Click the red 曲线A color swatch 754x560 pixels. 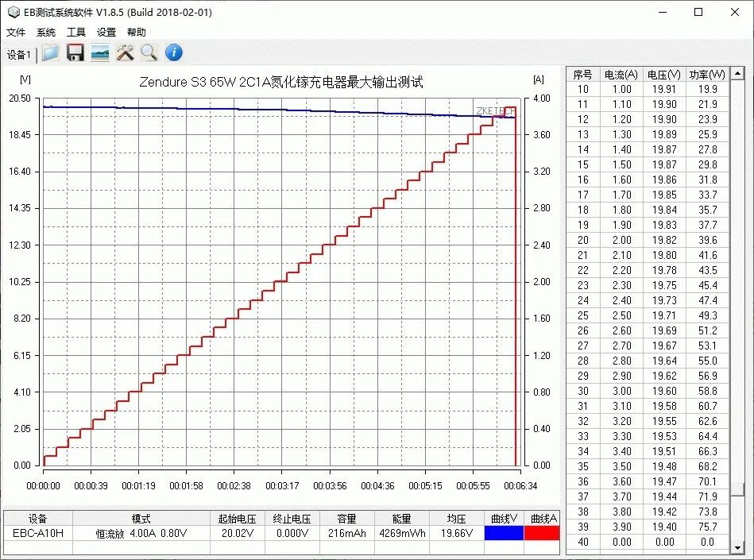[x=542, y=533]
